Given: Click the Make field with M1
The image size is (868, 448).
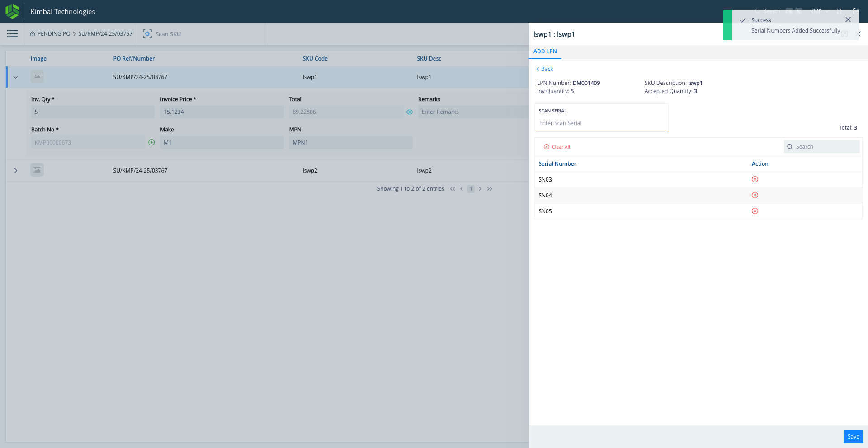Looking at the screenshot, I should point(222,143).
